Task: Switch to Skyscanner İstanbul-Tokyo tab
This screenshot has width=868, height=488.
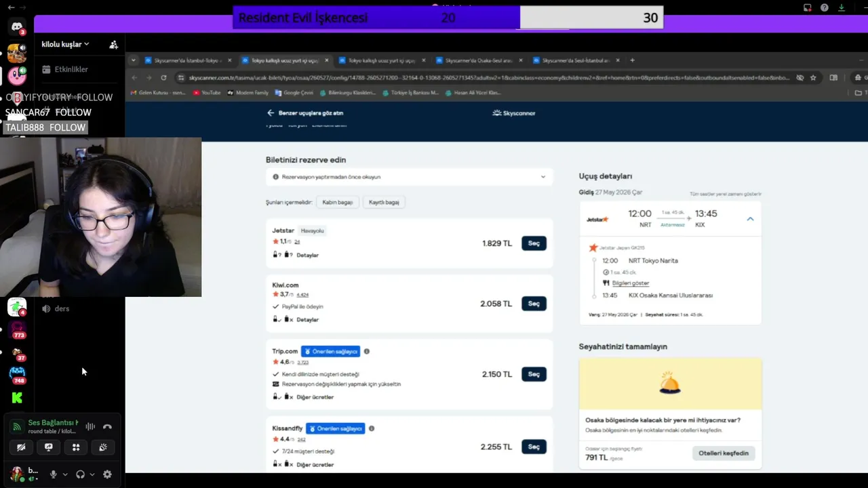Action: (x=188, y=60)
